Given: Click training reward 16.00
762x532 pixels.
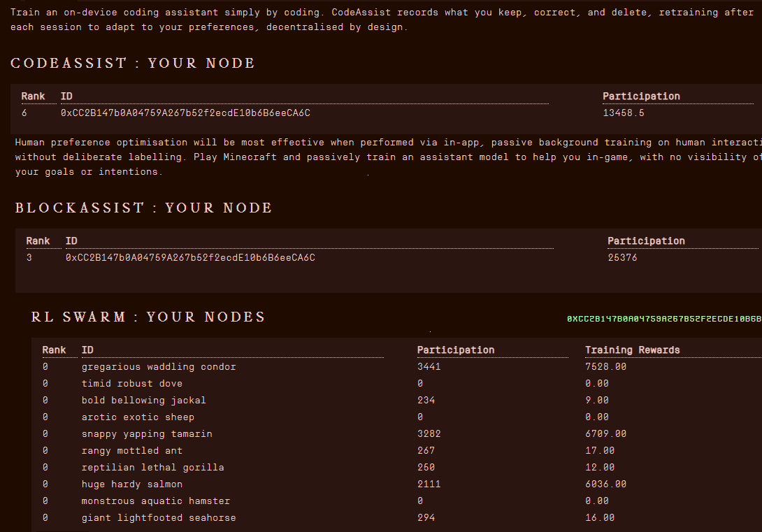Looking at the screenshot, I should 600,518.
